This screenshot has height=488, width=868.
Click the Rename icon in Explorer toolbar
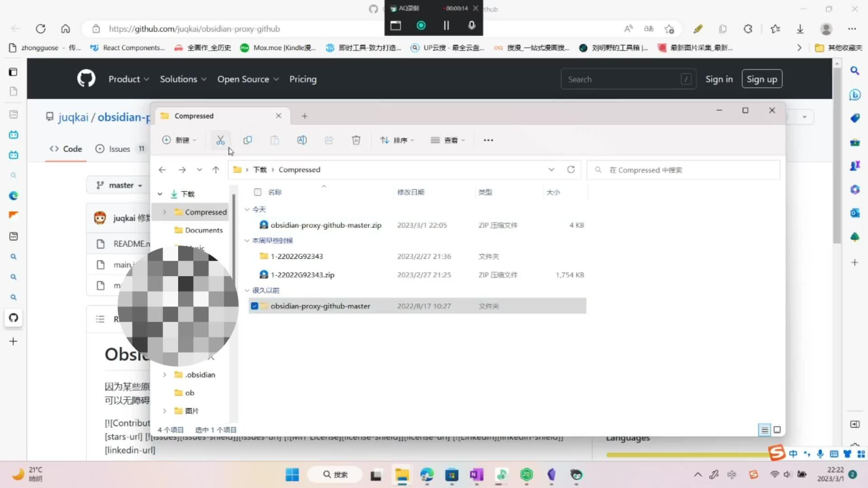(x=302, y=140)
